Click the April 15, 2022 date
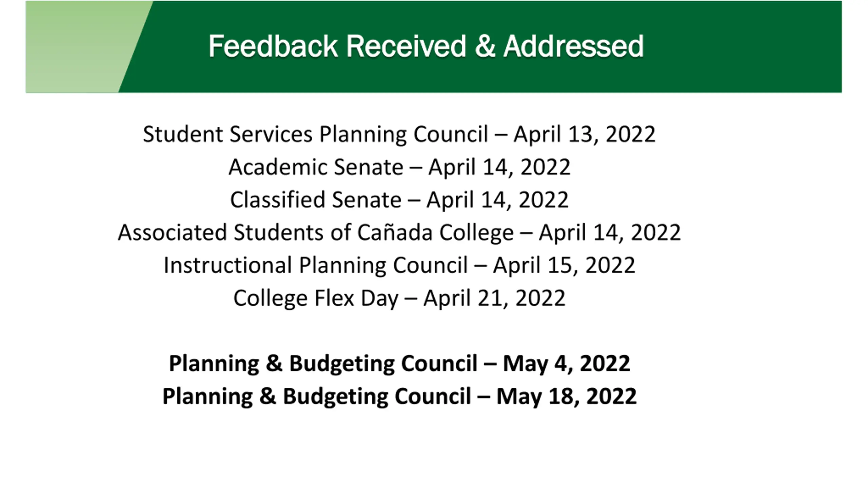Screen dimensions: 868x488 [564, 265]
